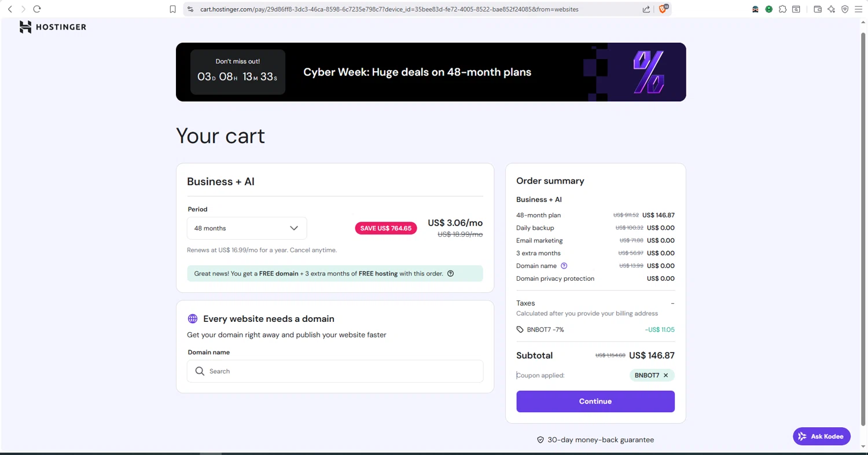Open Brave Shields lion icon
868x455 pixels.
[664, 9]
